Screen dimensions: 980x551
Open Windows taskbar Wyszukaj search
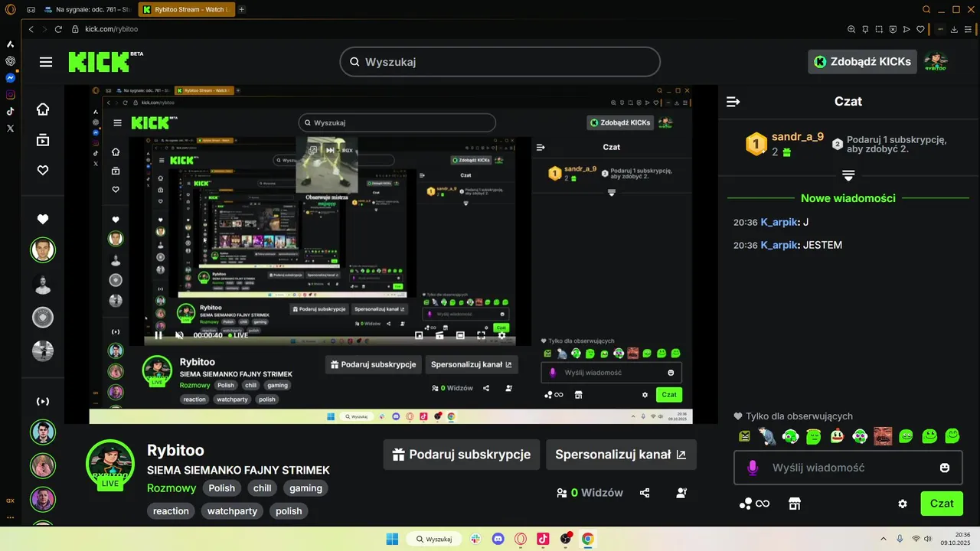pos(433,539)
